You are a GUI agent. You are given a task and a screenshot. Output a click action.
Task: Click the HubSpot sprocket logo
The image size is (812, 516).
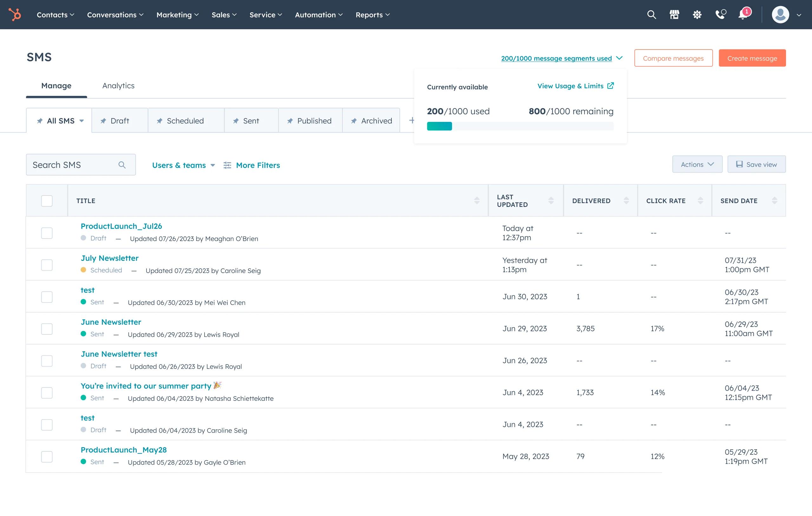[15, 15]
